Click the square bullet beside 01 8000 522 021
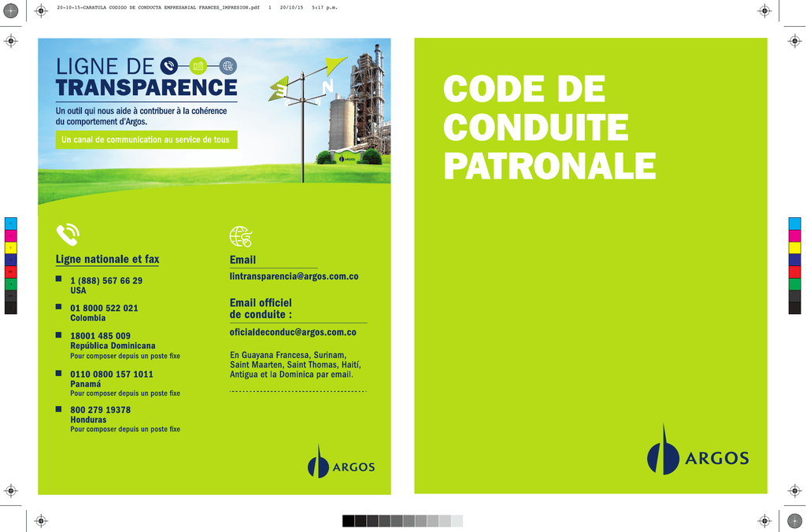Viewport: 806px width, 532px height. (x=58, y=306)
